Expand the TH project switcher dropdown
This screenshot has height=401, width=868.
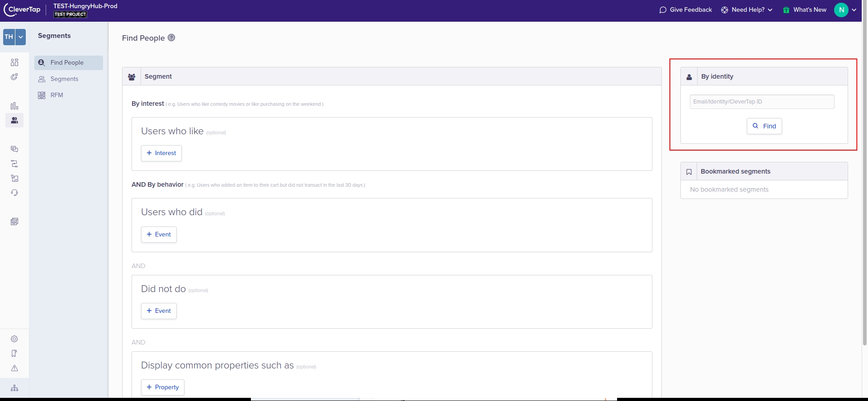pos(20,37)
